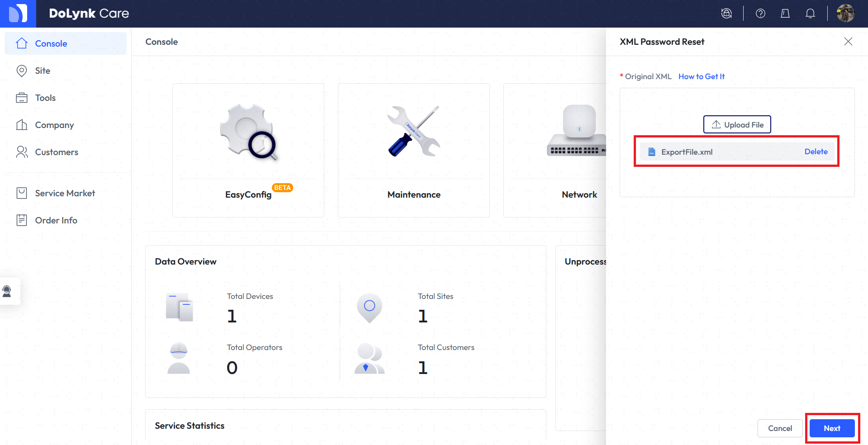Select Console in the sidebar
The width and height of the screenshot is (868, 445).
pyautogui.click(x=66, y=43)
